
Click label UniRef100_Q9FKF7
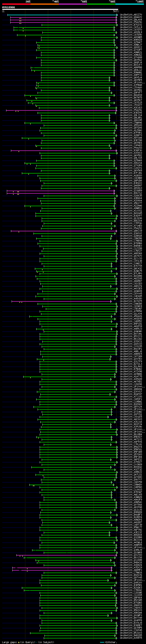pyautogui.click(x=131, y=93)
